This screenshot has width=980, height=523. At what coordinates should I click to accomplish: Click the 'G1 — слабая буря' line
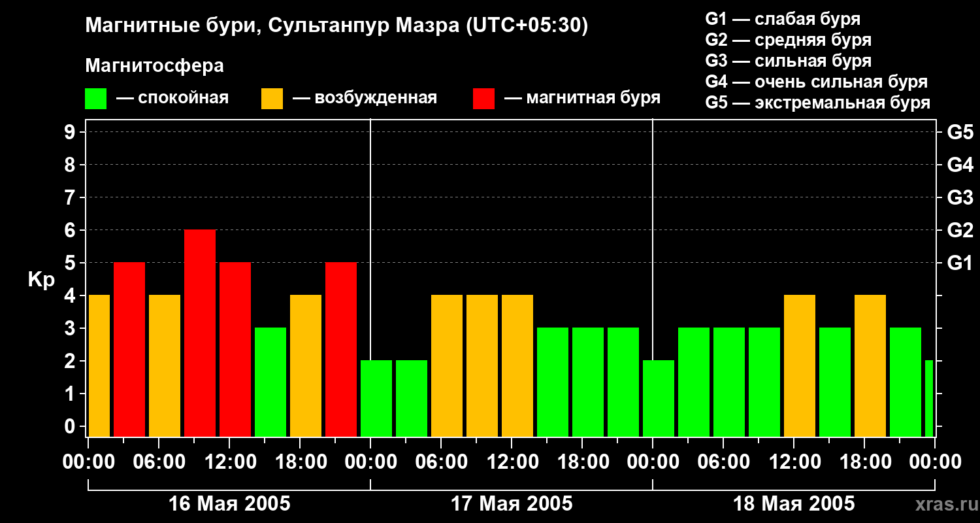coord(783,19)
